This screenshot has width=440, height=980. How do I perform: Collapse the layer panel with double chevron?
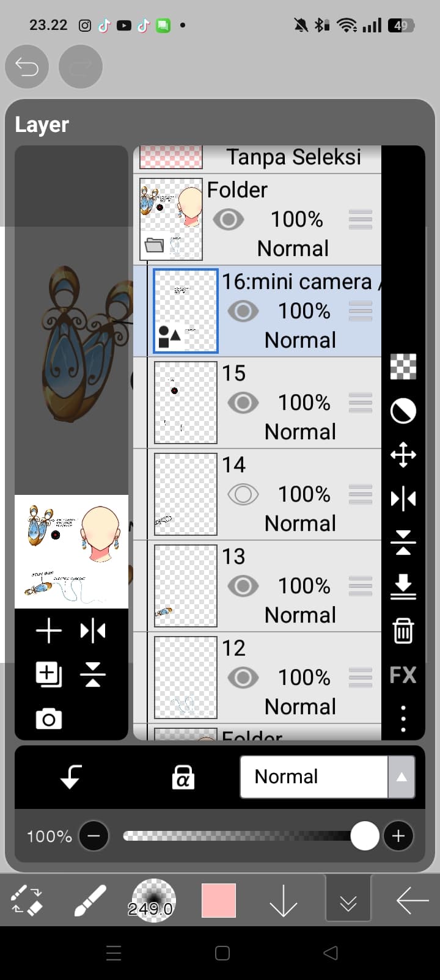348,900
